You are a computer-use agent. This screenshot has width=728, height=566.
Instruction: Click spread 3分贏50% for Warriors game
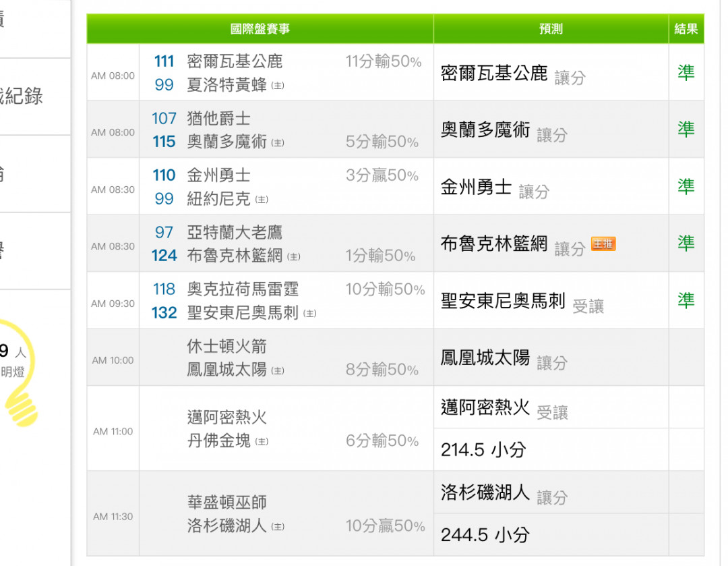point(382,175)
